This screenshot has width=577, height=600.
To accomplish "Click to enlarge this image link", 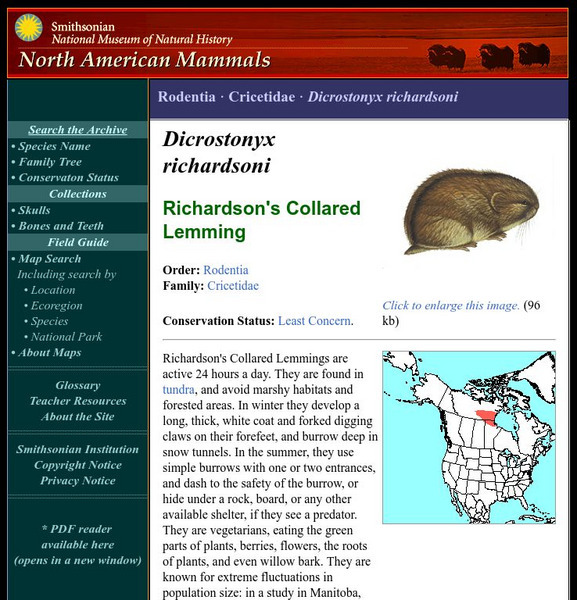I will tap(451, 305).
